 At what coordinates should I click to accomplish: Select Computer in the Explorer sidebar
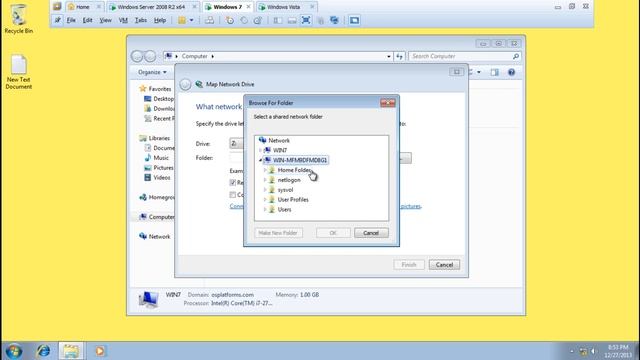coord(157,217)
